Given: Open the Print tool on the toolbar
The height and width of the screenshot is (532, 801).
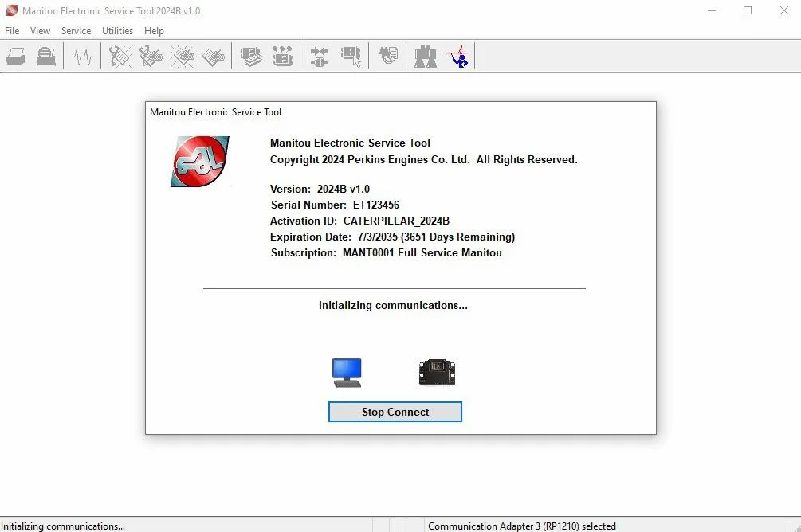Looking at the screenshot, I should point(16,56).
